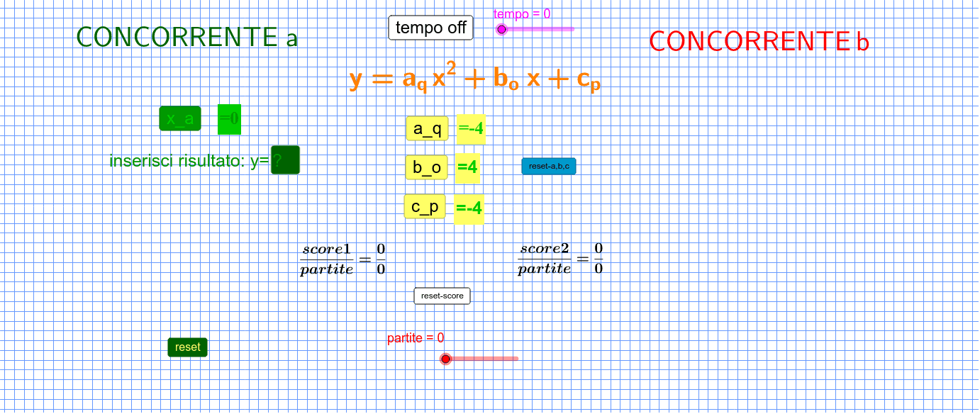980x414 pixels.
Task: Select the x_a value field showing =0
Action: (x=229, y=118)
